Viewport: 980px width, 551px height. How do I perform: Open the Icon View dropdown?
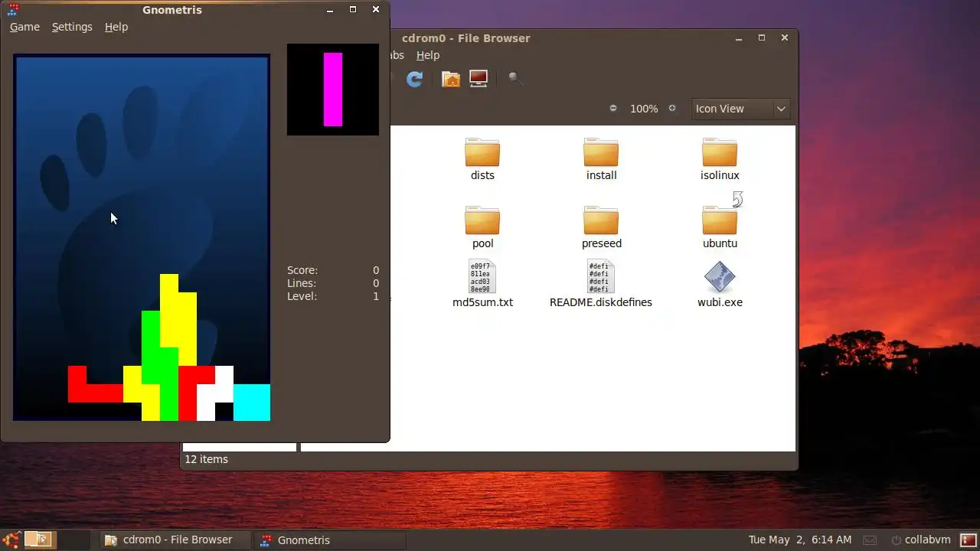[x=740, y=109]
